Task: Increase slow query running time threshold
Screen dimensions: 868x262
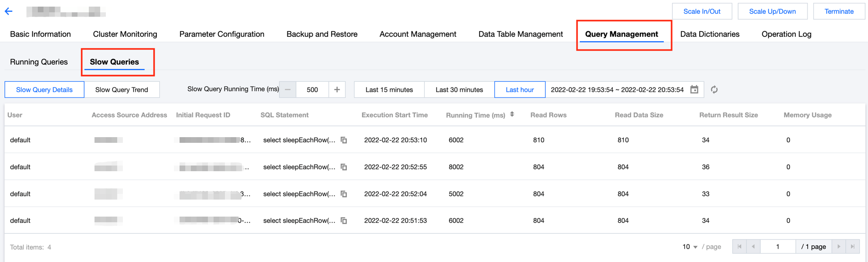Action: click(337, 89)
